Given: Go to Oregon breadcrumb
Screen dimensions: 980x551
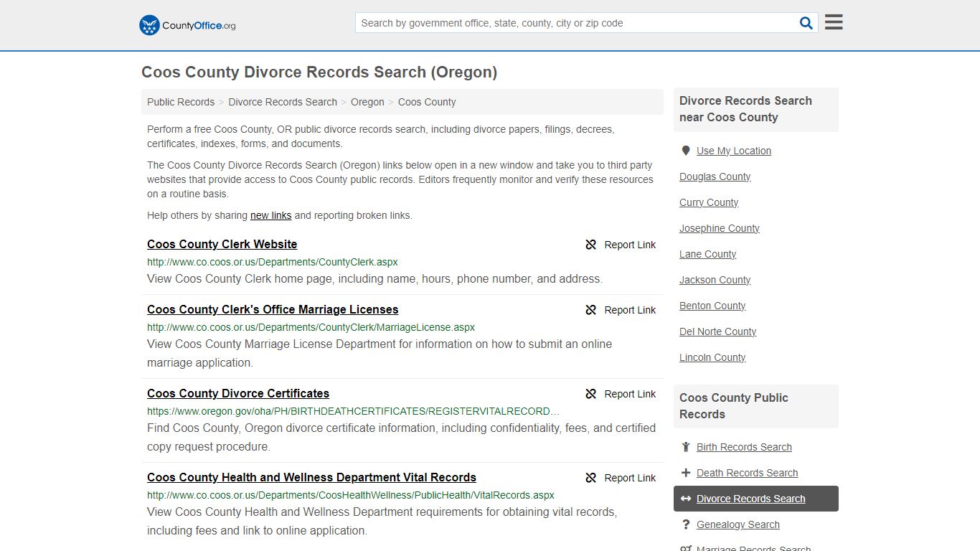Looking at the screenshot, I should pyautogui.click(x=367, y=102).
